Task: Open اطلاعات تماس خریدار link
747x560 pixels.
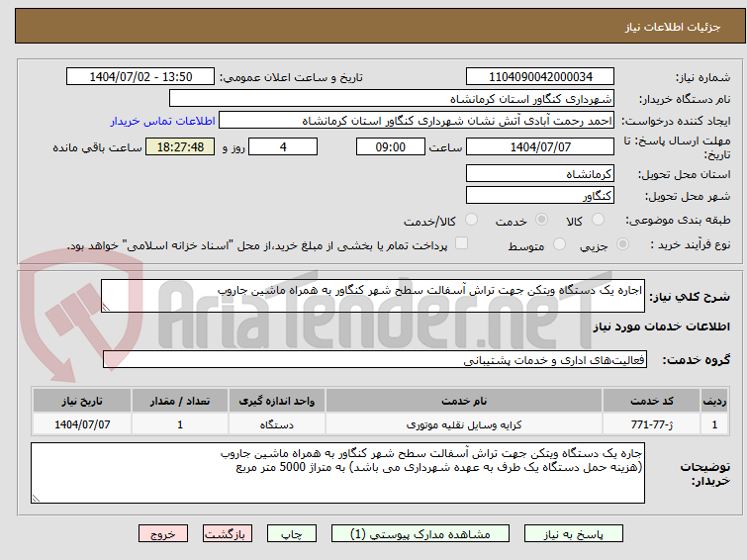Action: (x=163, y=121)
